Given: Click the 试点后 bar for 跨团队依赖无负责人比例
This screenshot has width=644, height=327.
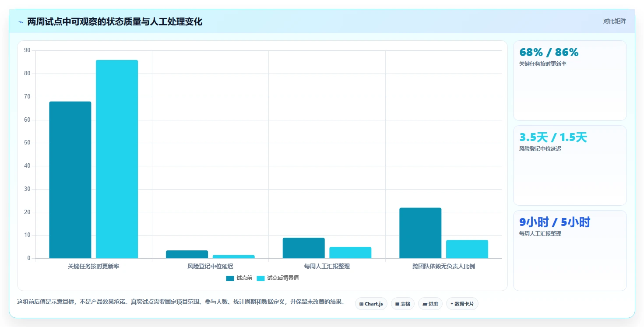Looking at the screenshot, I should point(467,249).
